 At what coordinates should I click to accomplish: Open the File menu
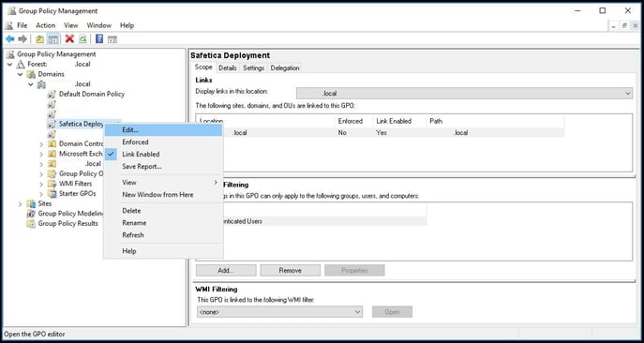tap(22, 25)
